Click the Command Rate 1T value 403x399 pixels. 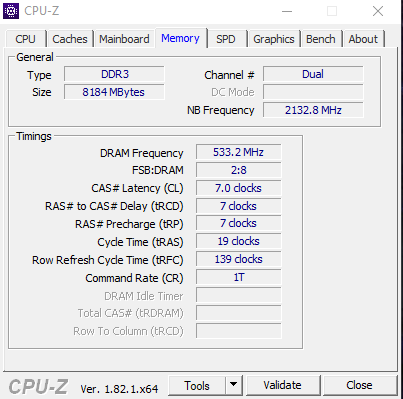pos(239,277)
